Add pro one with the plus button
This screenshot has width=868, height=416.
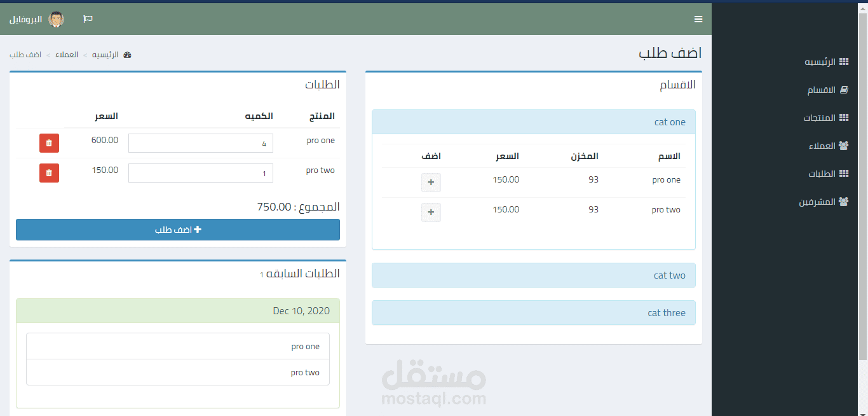coord(431,183)
